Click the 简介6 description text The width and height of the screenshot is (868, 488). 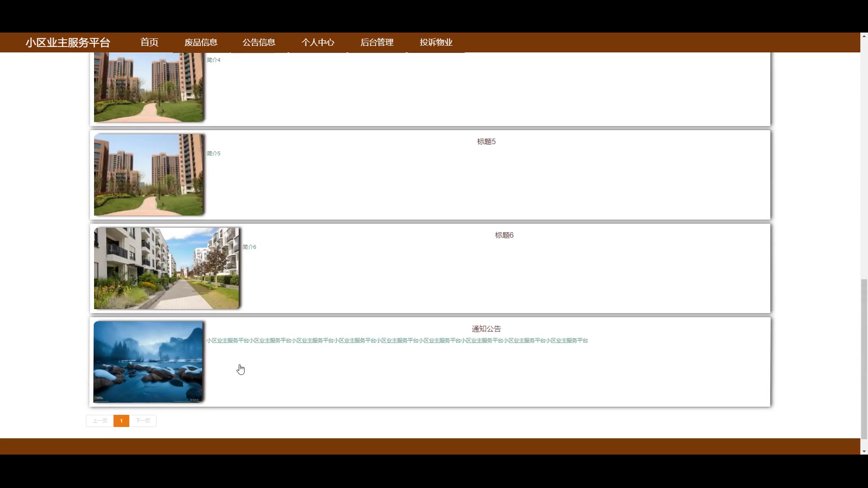pyautogui.click(x=249, y=247)
